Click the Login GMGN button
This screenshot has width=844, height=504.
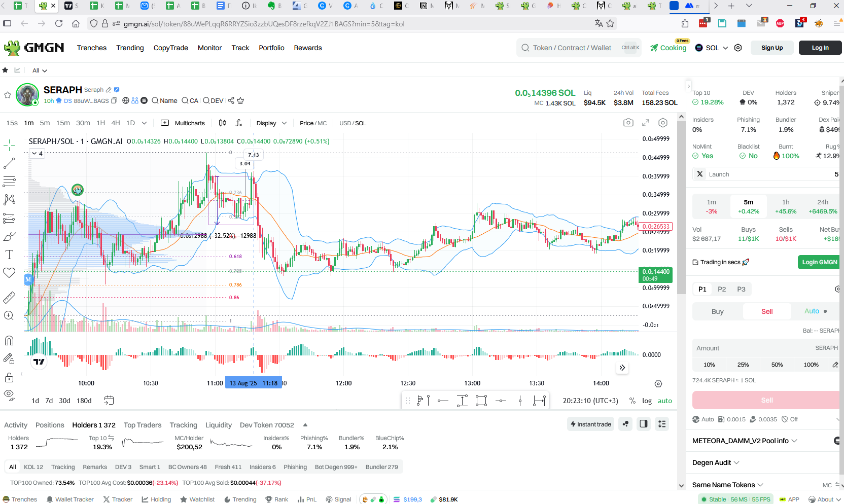click(x=819, y=262)
